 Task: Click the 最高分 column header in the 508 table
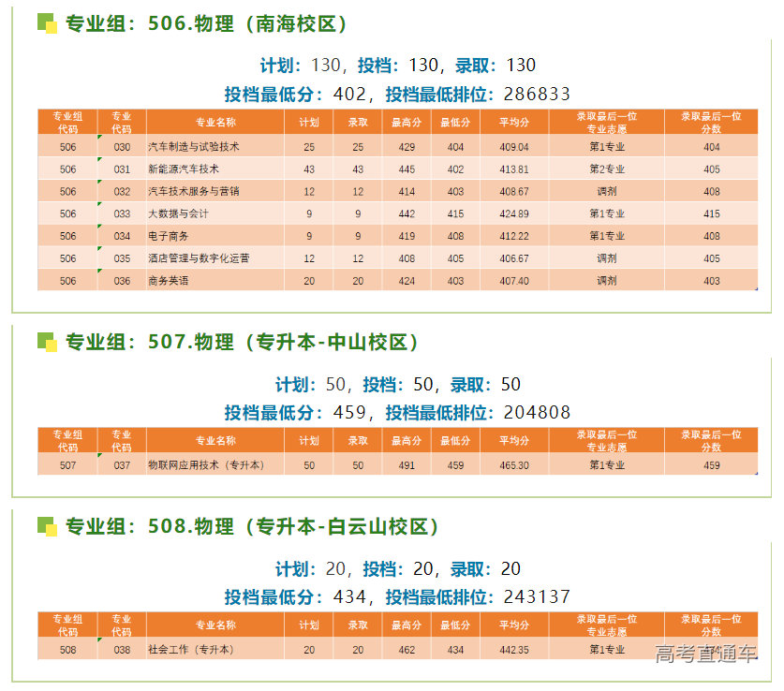pos(407,625)
